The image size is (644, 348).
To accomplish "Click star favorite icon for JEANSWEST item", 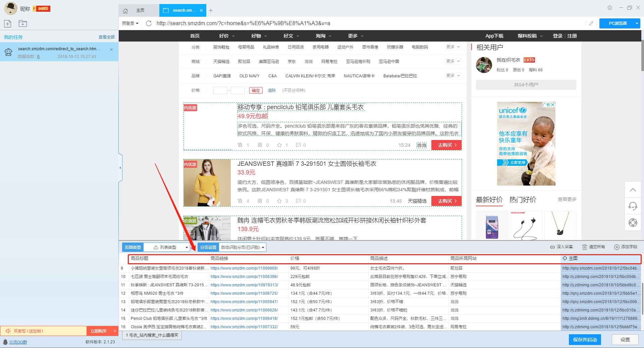I will (279, 201).
